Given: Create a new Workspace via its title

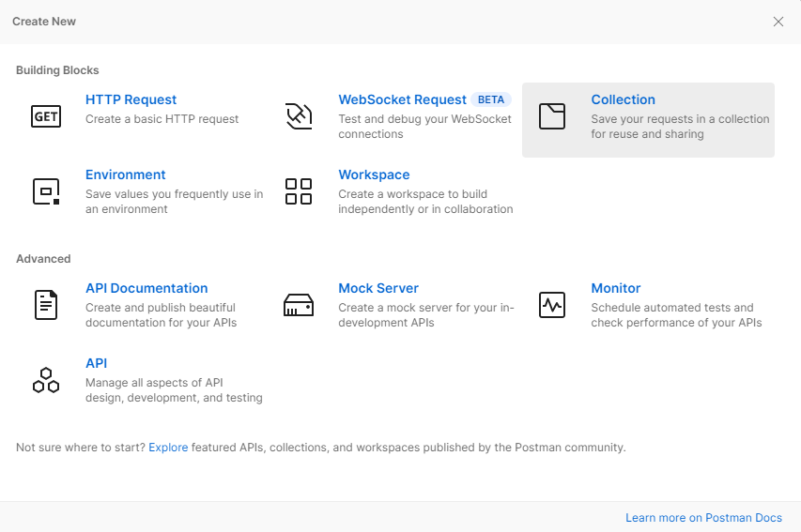Looking at the screenshot, I should click(x=374, y=175).
